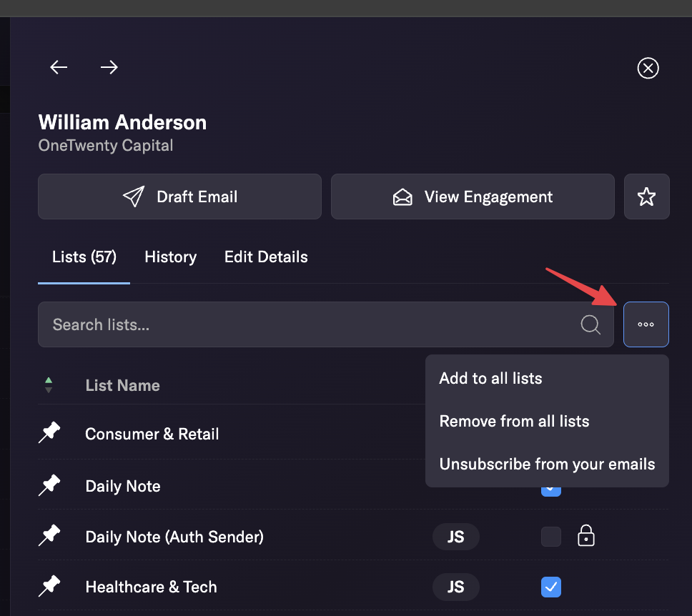Go to next contact with forward arrow
The height and width of the screenshot is (616, 692).
point(109,67)
